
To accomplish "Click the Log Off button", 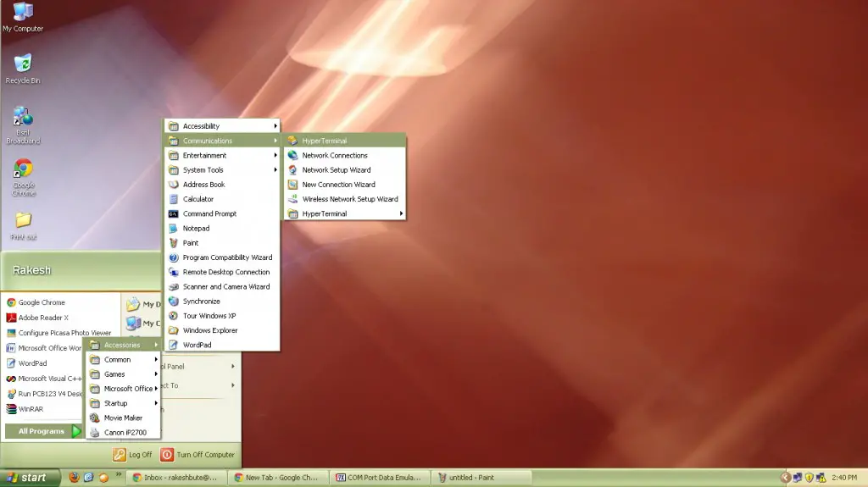I will click(133, 454).
